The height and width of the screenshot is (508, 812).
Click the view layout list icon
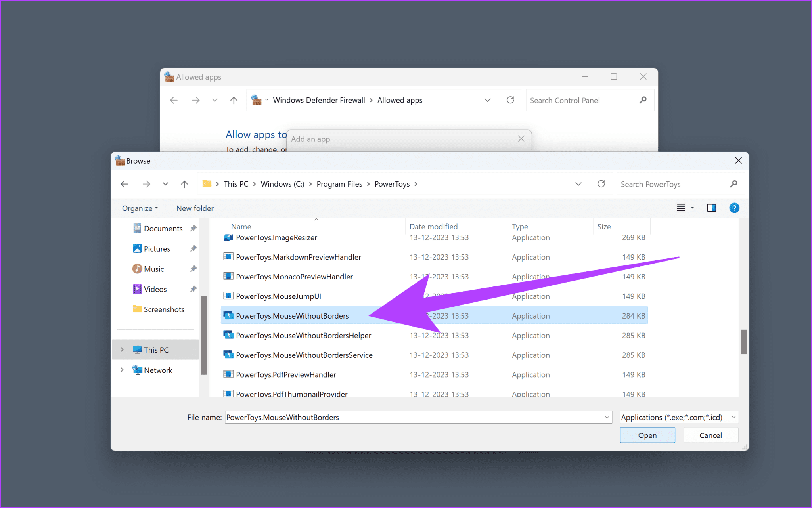(x=681, y=208)
